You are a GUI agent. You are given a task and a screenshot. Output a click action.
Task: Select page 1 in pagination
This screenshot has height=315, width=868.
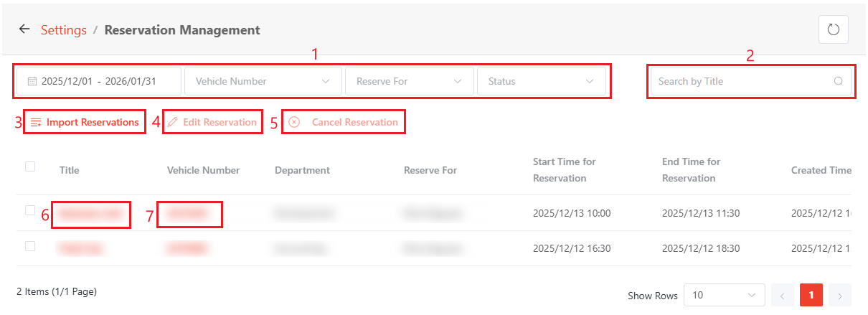(811, 295)
